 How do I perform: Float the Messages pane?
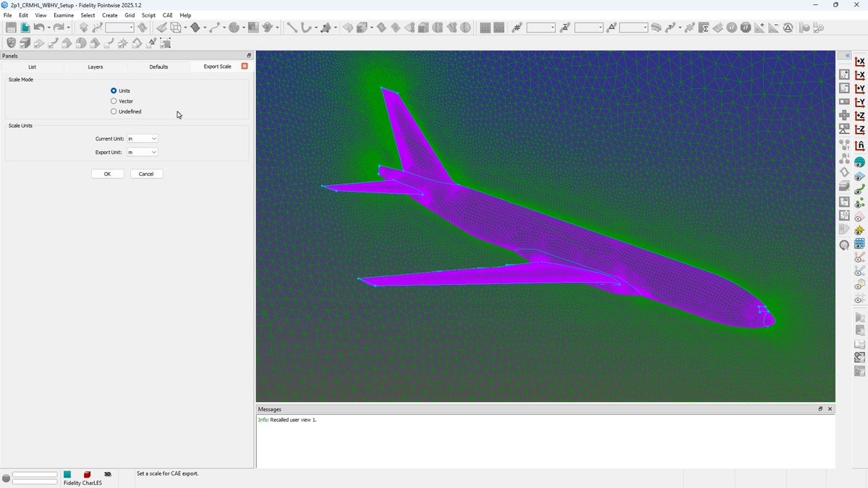[820, 409]
